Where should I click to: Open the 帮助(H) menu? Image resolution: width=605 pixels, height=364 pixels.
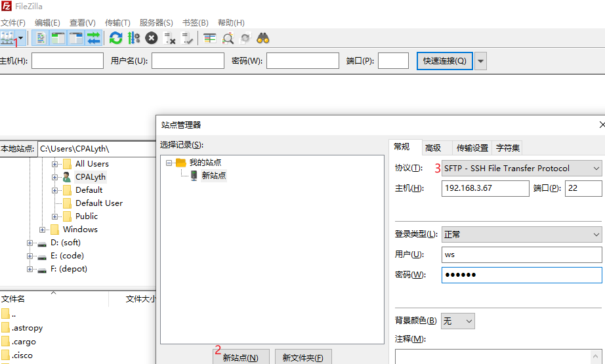tap(231, 23)
